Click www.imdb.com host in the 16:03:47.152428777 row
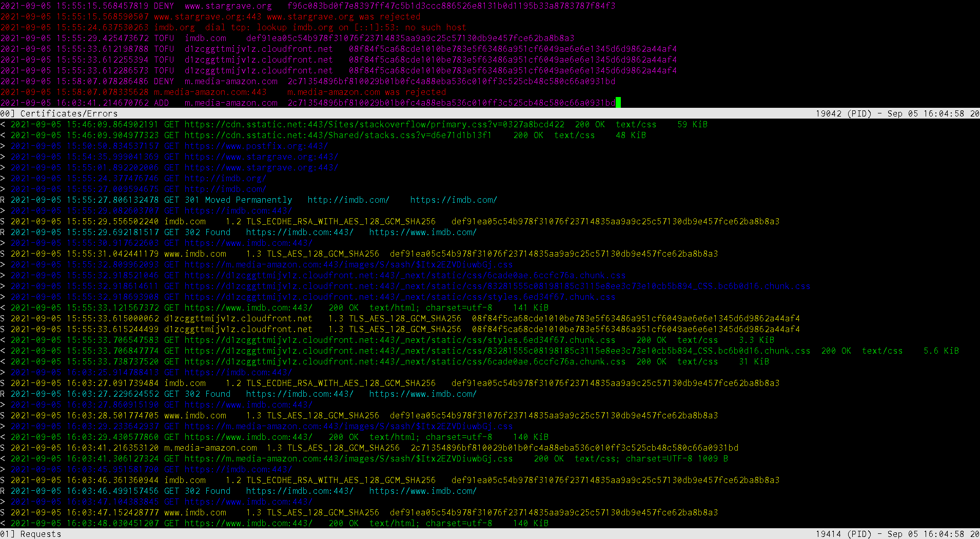The width and height of the screenshot is (980, 539). coord(195,512)
